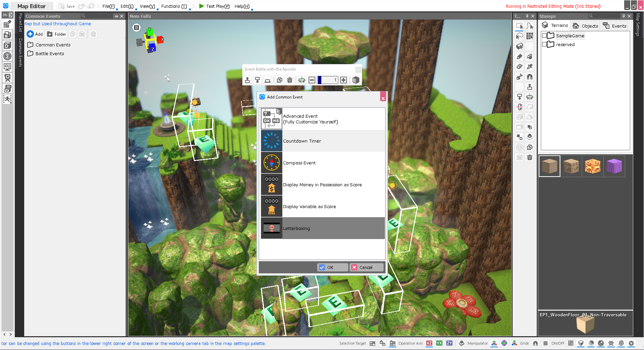Expand the Common Events folder
Image resolution: width=644 pixels, height=350 pixels.
pos(30,45)
